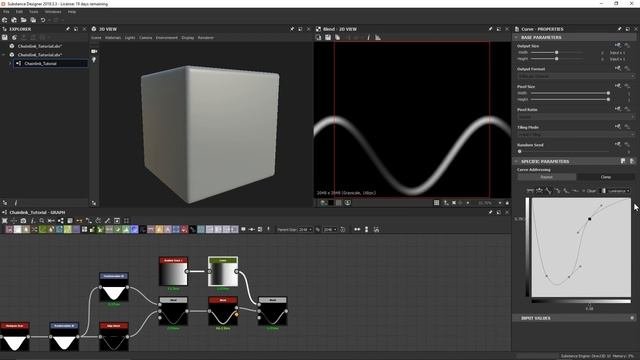Collapse the Base Parameters section
The image size is (640, 360).
click(x=516, y=37)
